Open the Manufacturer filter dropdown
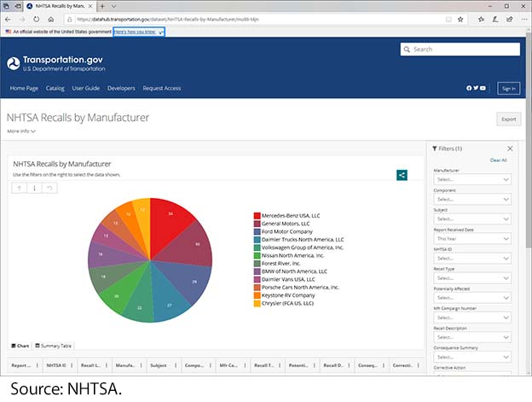 pos(472,179)
